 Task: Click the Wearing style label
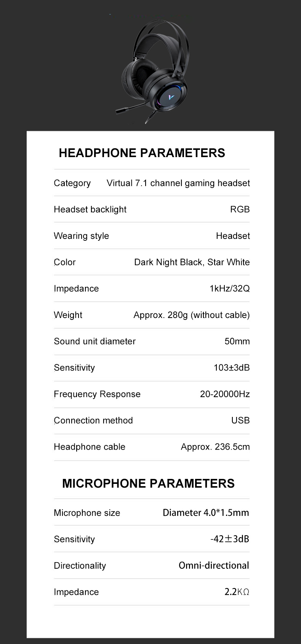click(x=81, y=236)
